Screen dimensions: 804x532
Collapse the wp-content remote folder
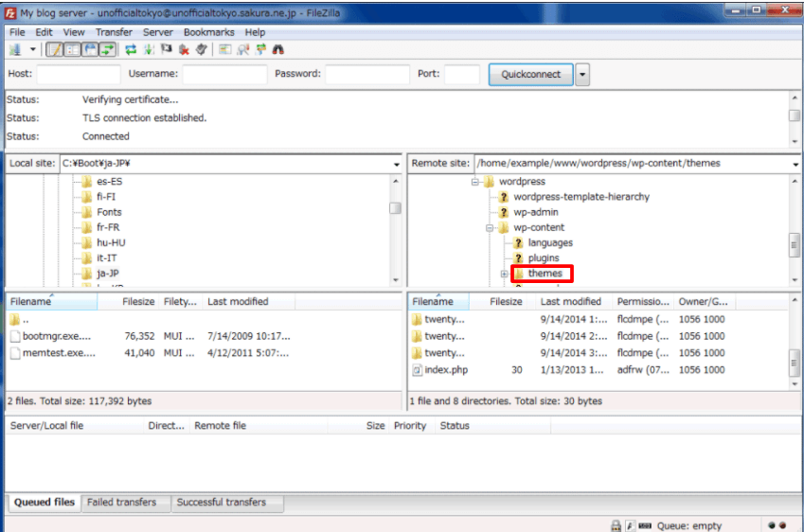click(x=490, y=228)
